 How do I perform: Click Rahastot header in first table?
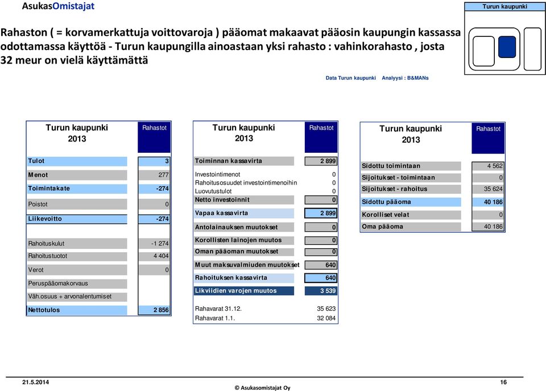[x=154, y=137]
